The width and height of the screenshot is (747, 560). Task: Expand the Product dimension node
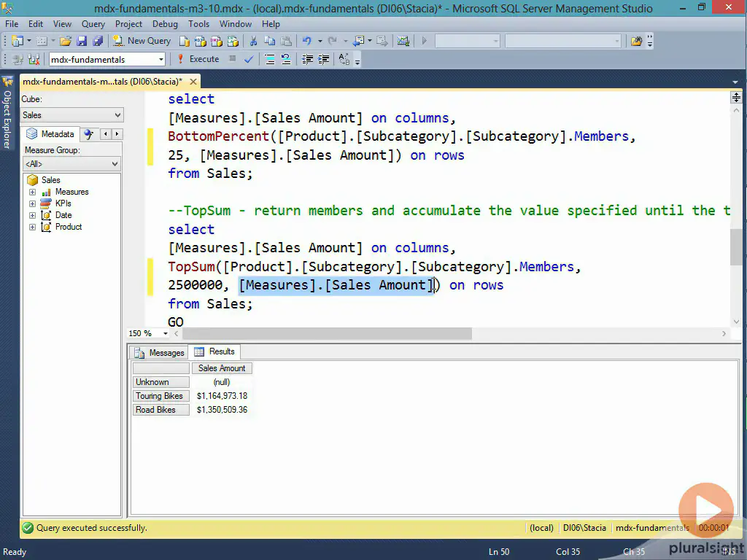33,227
